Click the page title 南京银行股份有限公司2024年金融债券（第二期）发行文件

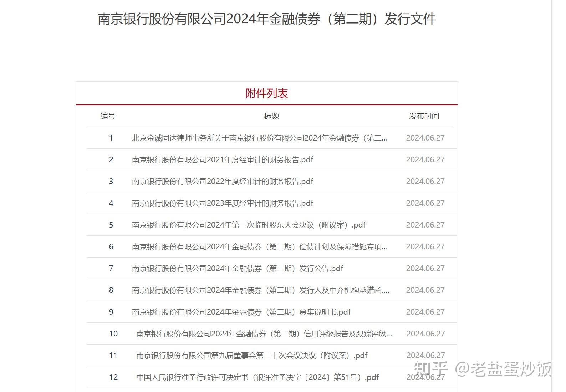tap(267, 19)
